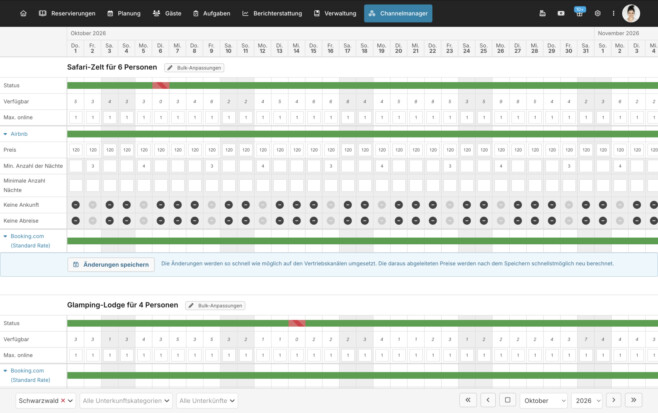The height and width of the screenshot is (413, 658).
Task: Go to next period with single-right arrow
Action: click(614, 400)
